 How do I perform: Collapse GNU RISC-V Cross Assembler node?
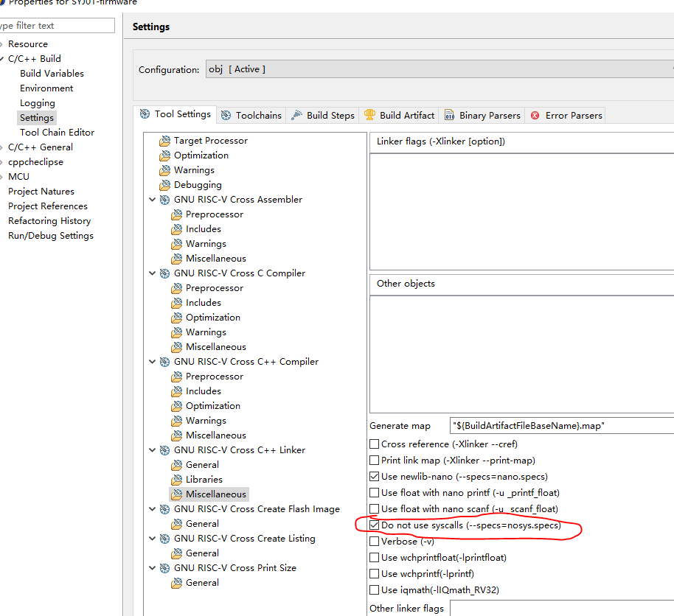click(152, 200)
